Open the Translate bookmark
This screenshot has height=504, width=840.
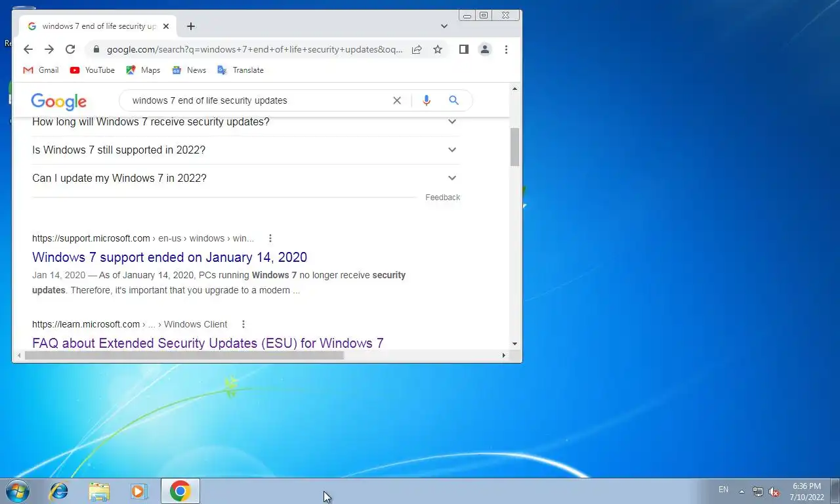point(240,70)
